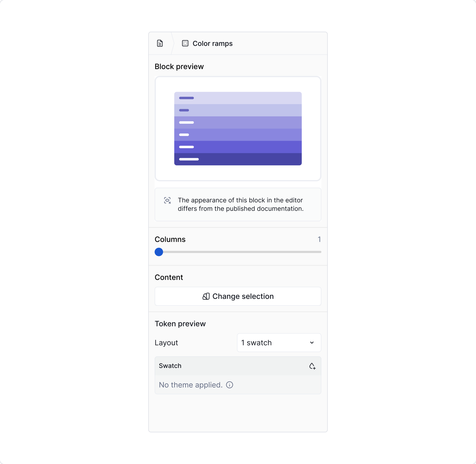The width and height of the screenshot is (476, 464).
Task: Click the Columns slider handle
Action: coord(159,252)
